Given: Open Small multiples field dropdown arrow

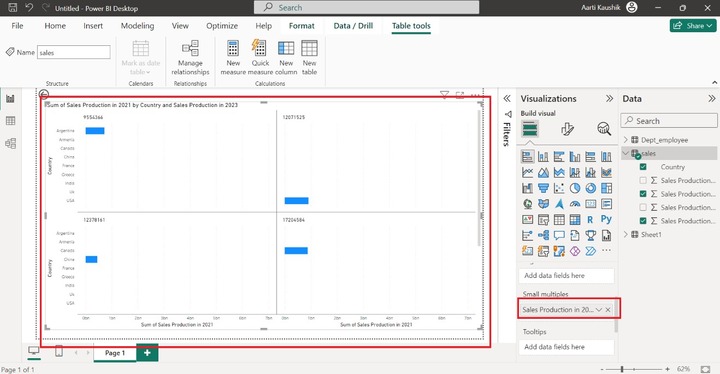Looking at the screenshot, I should (599, 310).
